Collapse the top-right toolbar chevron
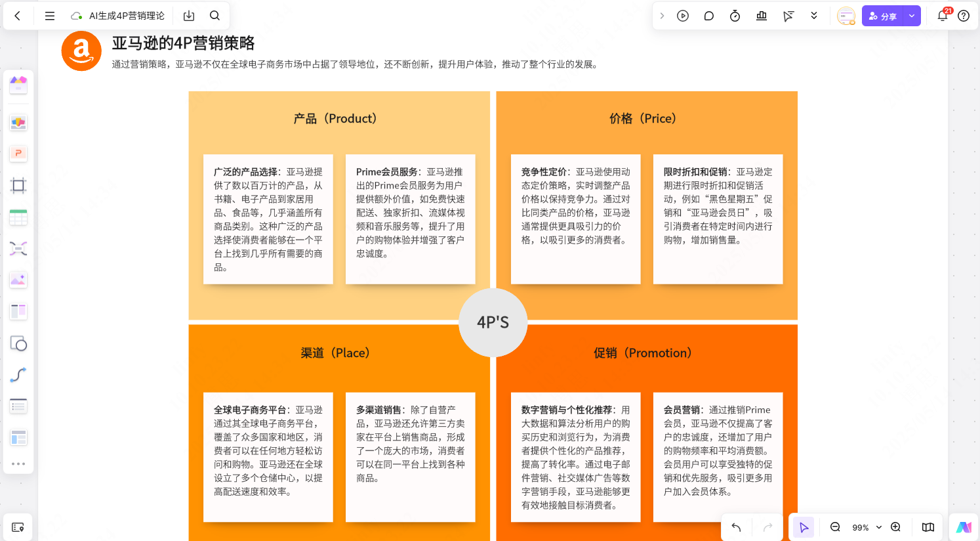This screenshot has height=541, width=980. click(662, 16)
